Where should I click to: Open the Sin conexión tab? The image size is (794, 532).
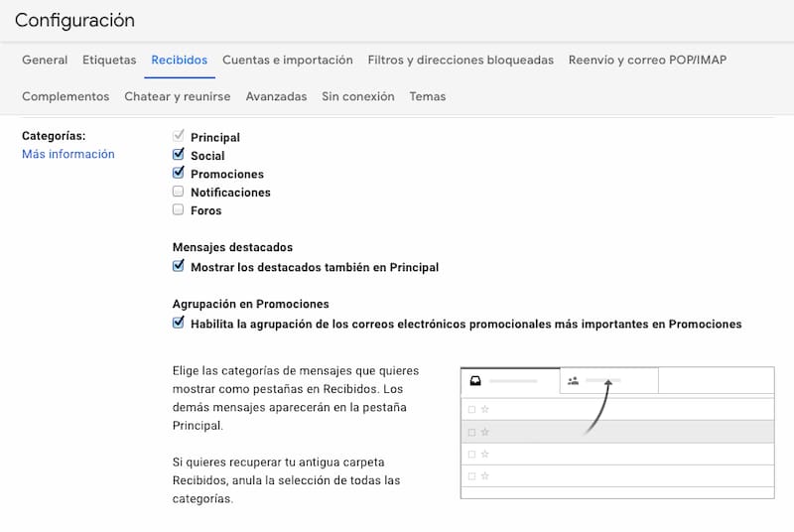pos(358,96)
